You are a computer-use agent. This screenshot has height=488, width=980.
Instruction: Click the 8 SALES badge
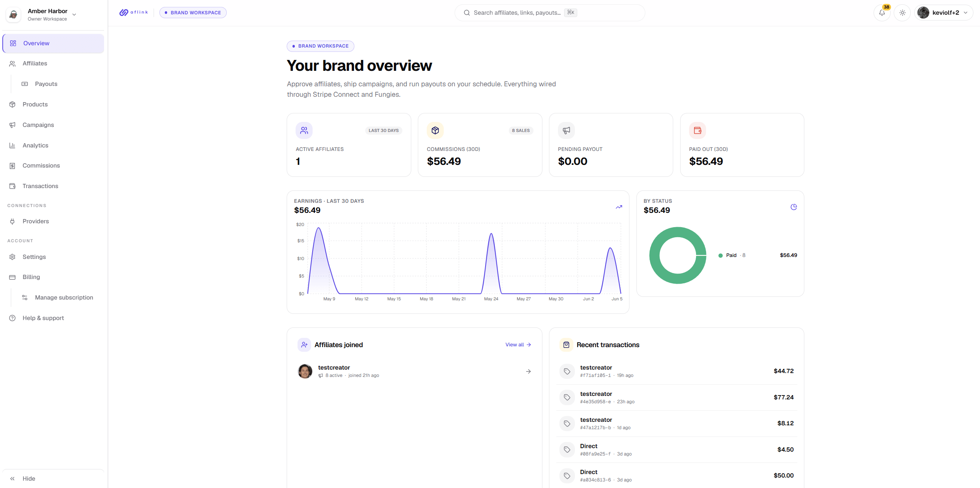[x=521, y=130]
